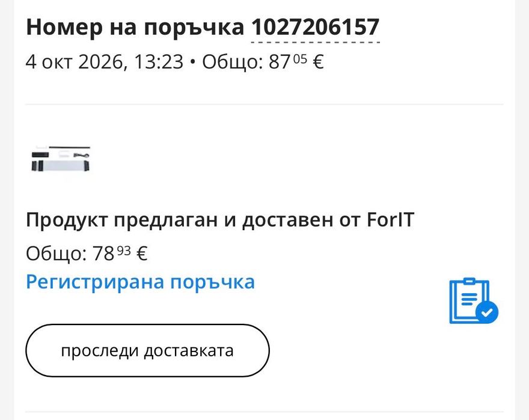Screen dimensions: 529x420
Task: Click the blue checkmark badge on clipboard
Action: (487, 312)
